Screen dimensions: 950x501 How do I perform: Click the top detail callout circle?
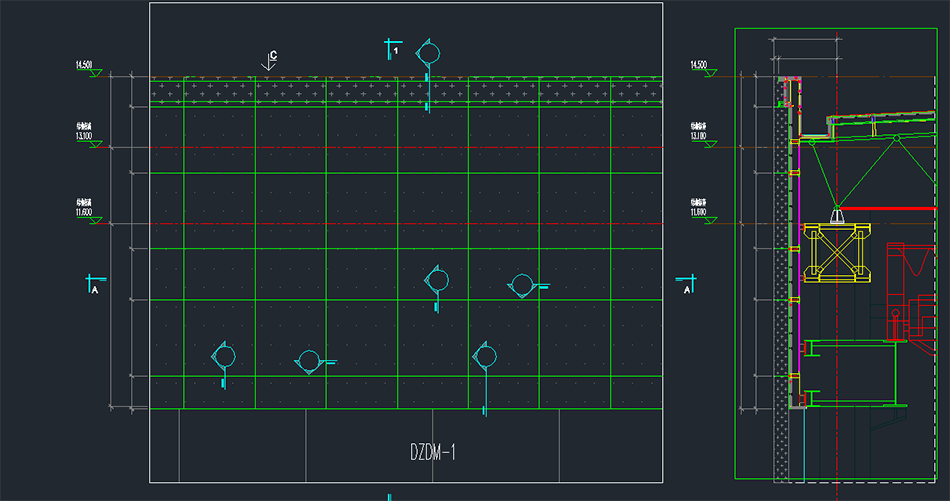[427, 53]
